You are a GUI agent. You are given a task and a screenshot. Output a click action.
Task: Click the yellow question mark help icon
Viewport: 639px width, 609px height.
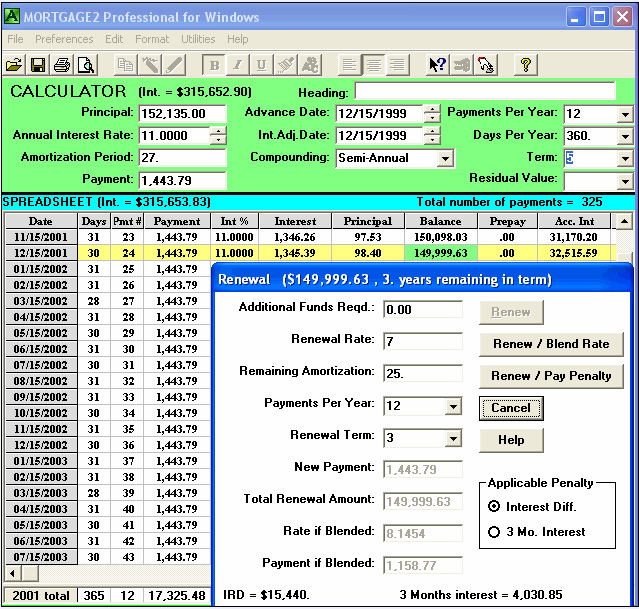click(526, 65)
